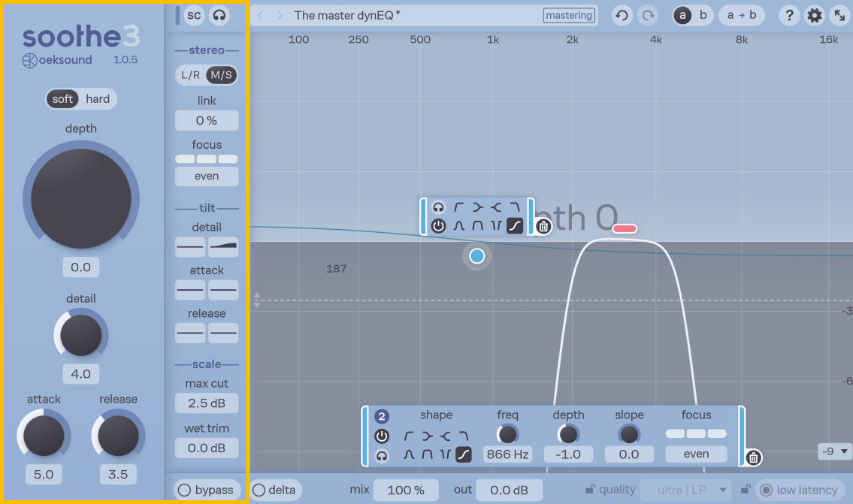Toggle band 2 power button
853x504 pixels.
[382, 436]
